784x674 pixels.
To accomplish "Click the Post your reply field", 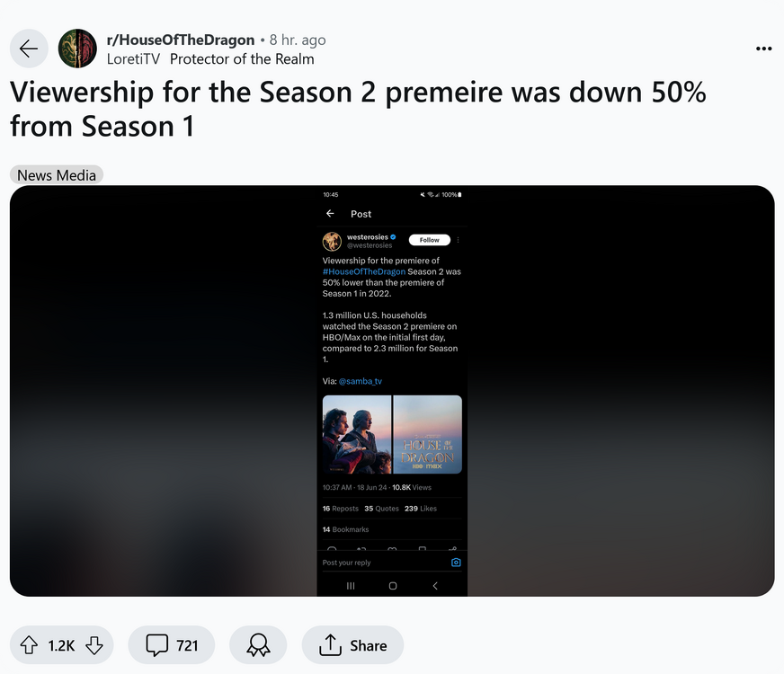I will click(378, 563).
